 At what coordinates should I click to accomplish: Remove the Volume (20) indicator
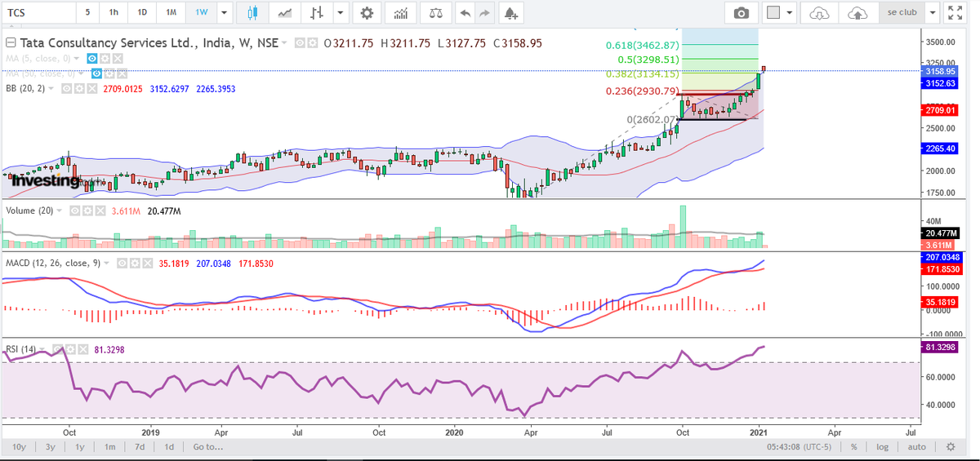click(x=100, y=211)
